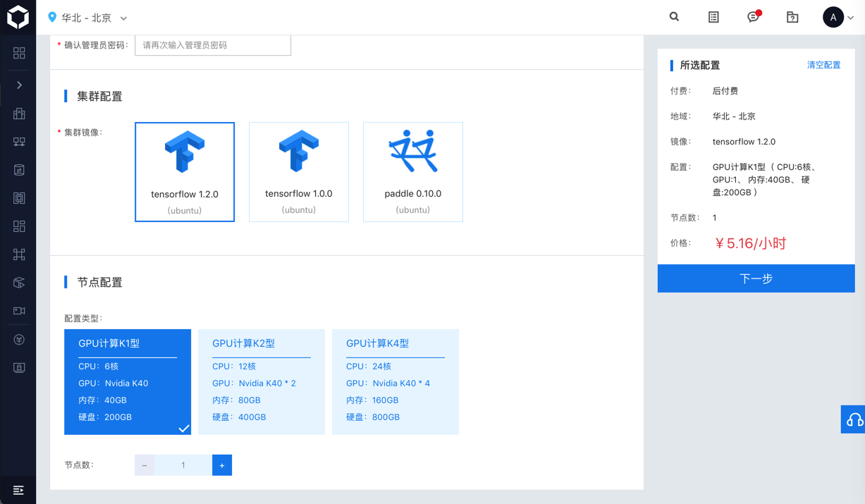Click the 后付费 payment value

click(725, 91)
